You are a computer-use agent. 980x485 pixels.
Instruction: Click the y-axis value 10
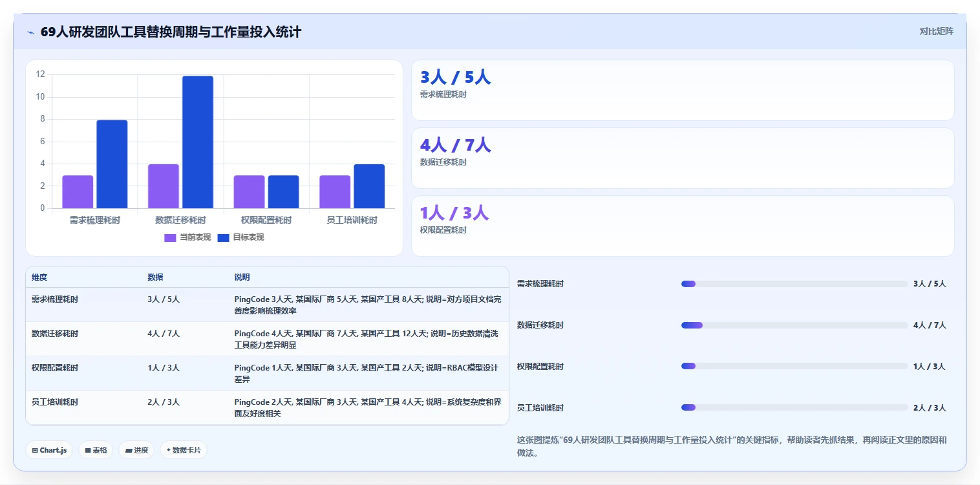41,97
